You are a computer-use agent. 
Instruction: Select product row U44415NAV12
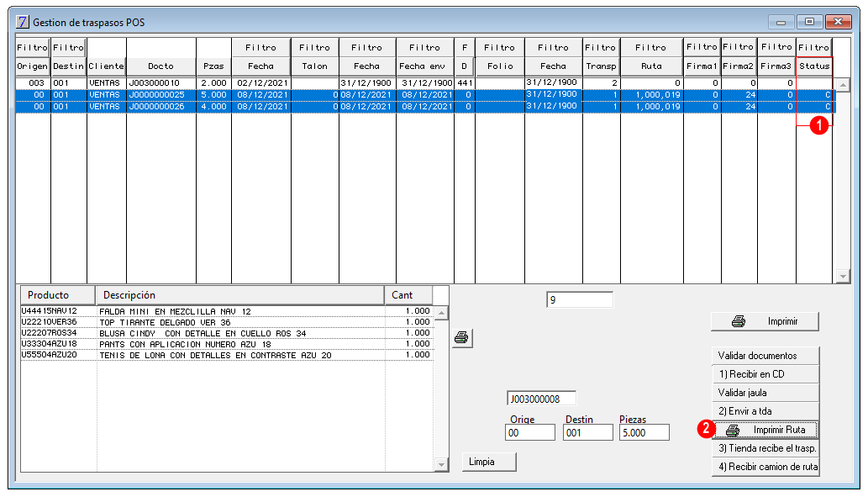(226, 311)
